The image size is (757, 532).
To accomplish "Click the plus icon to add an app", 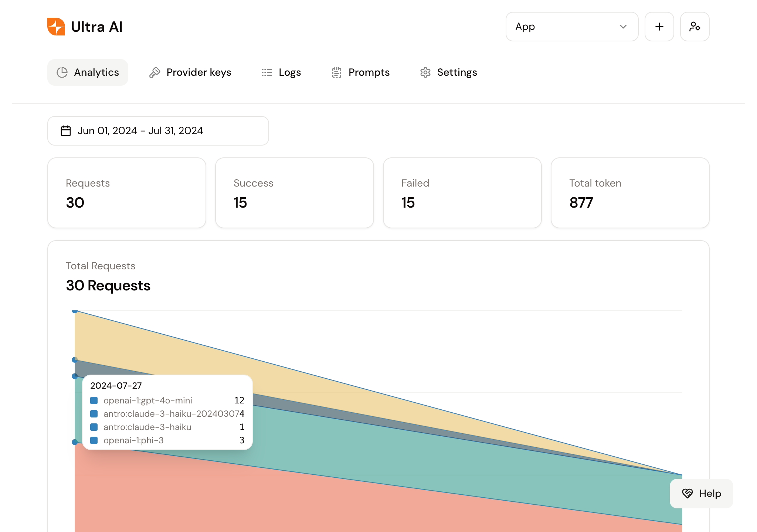I will click(x=659, y=27).
